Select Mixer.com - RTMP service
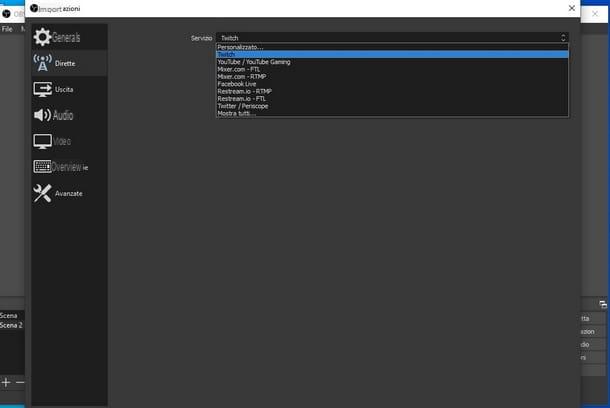Image resolution: width=610 pixels, height=408 pixels. (x=392, y=77)
